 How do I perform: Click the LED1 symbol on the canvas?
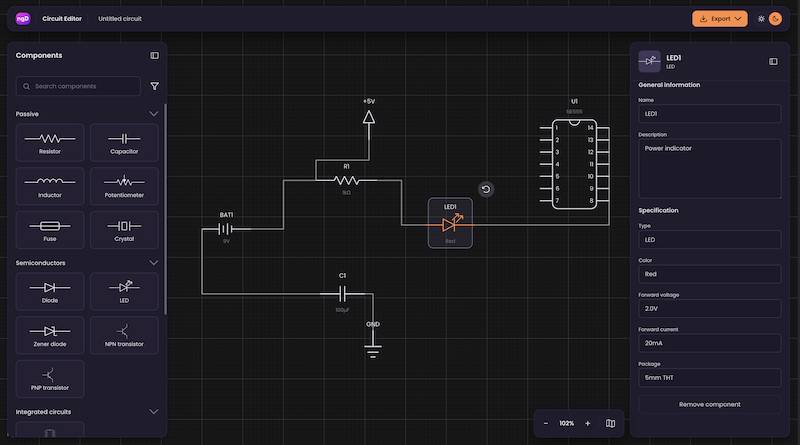(450, 224)
